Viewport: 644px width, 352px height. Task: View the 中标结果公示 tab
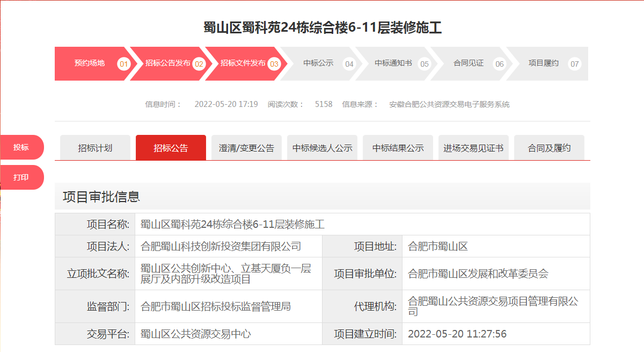398,148
